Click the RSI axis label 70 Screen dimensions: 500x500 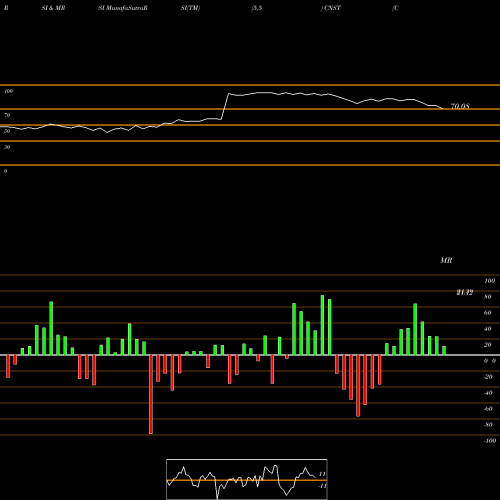7,115
